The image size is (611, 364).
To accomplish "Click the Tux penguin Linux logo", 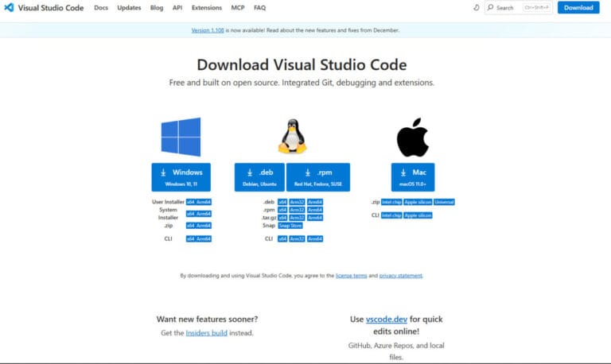I will pyautogui.click(x=292, y=136).
